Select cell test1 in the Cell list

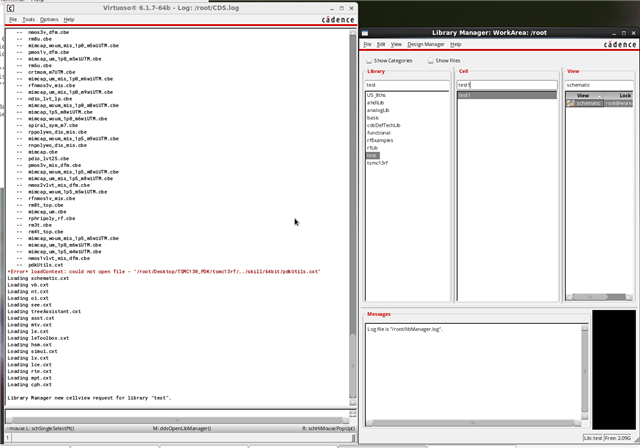point(465,95)
